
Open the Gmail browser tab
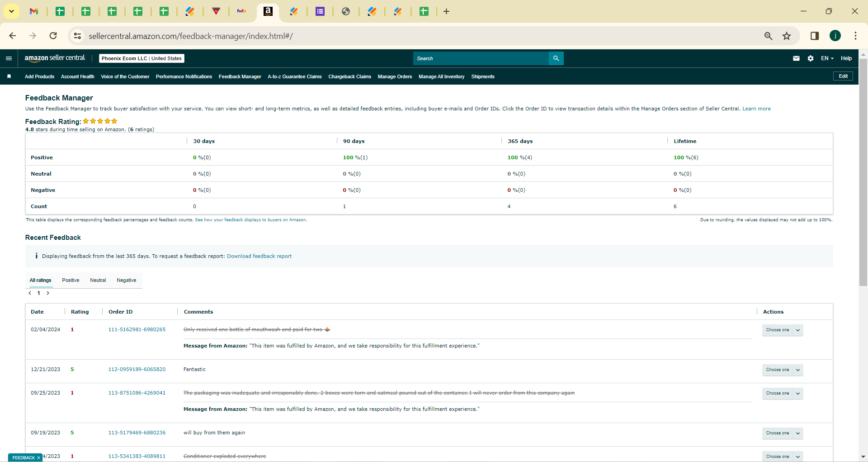pyautogui.click(x=34, y=11)
